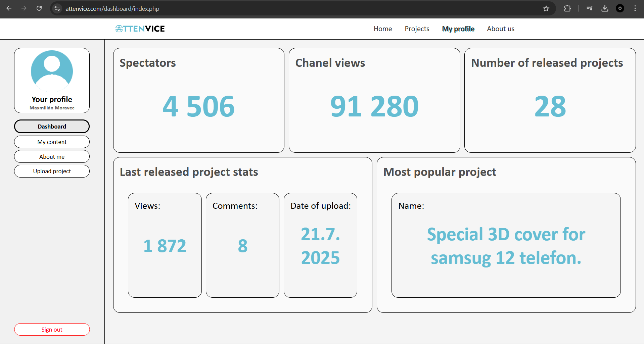Screen dimensions: 644x344
Task: Select the Dashboard sidebar button
Action: pyautogui.click(x=52, y=127)
